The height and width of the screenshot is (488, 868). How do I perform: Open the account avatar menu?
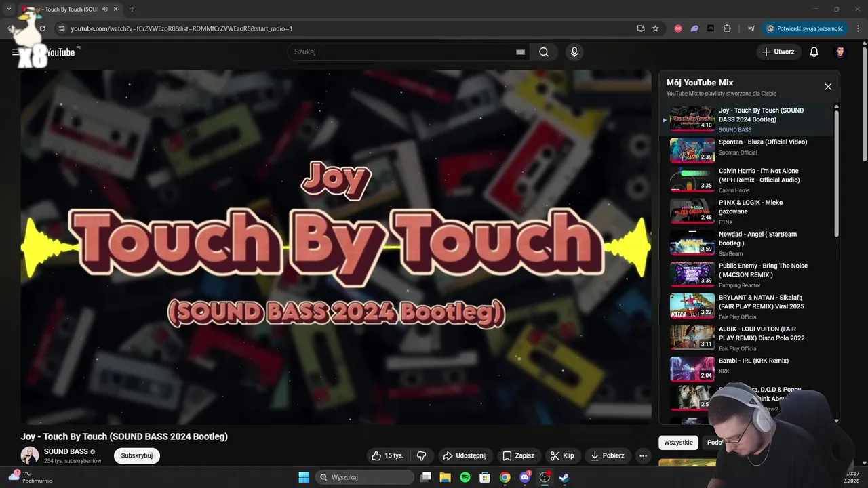click(x=840, y=52)
